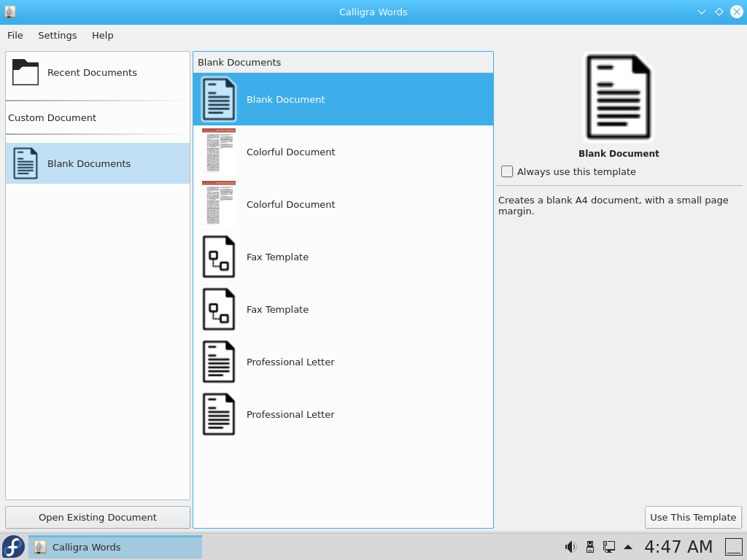Click the bold 'Blank Document' preview title

click(619, 153)
